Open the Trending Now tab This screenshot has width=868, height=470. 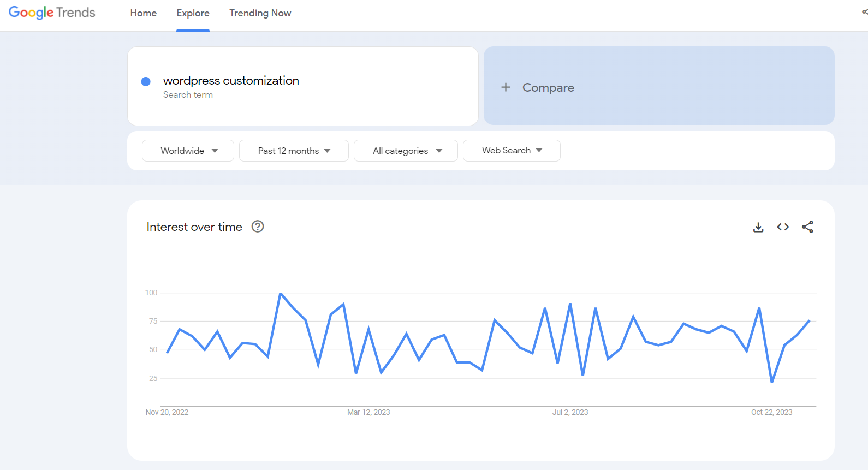click(260, 13)
